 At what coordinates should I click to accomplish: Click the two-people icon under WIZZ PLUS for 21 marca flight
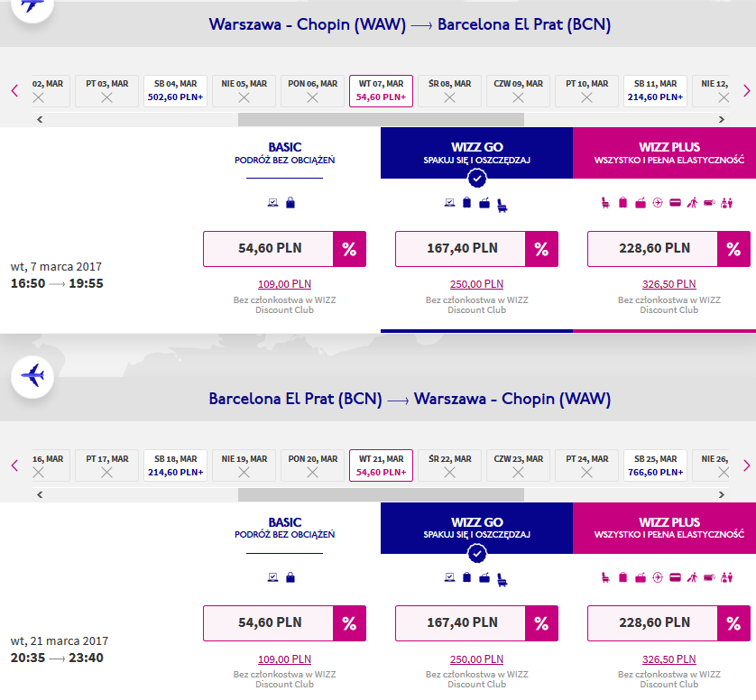pos(726,577)
